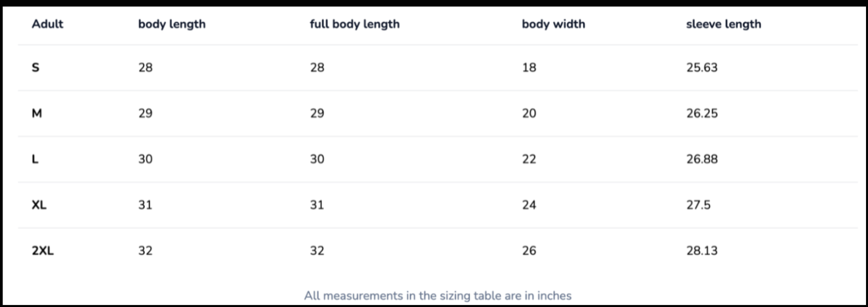Select the size M row label
The image size is (868, 307).
point(37,113)
